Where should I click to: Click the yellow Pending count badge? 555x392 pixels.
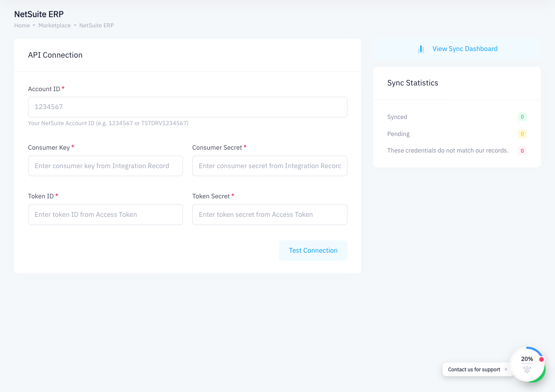coord(522,134)
